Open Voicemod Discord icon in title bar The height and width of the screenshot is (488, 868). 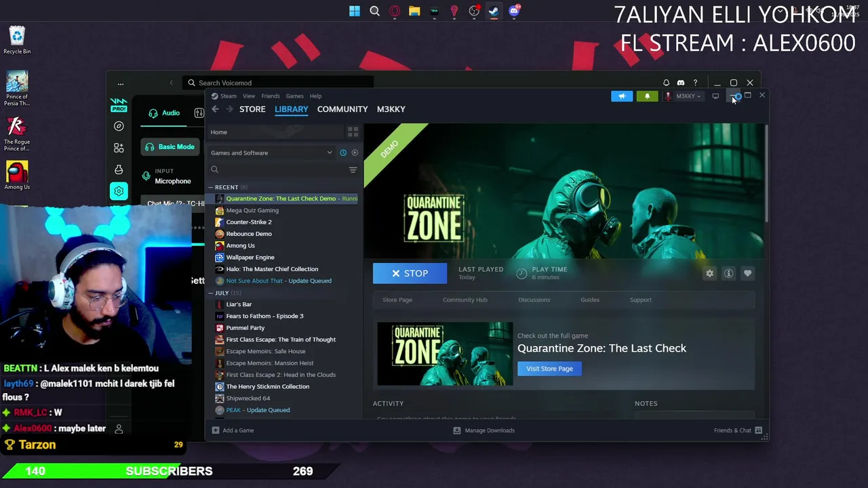(681, 83)
